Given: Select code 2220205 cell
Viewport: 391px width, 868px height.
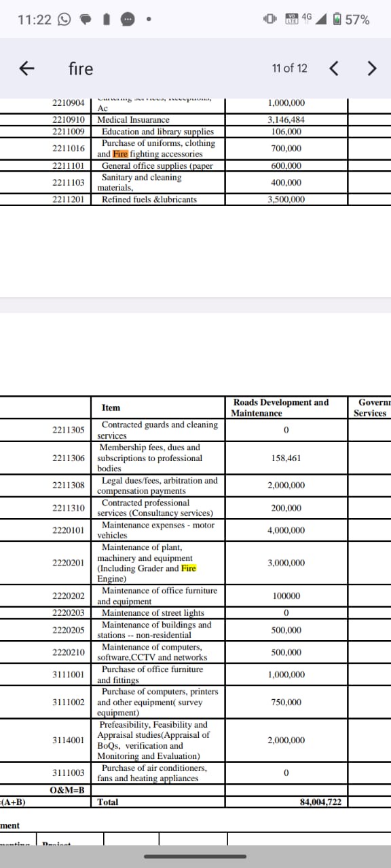Looking at the screenshot, I should point(68,630).
